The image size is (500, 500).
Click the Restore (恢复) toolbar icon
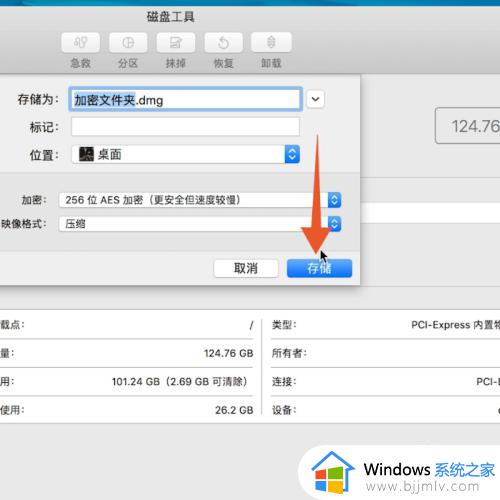223,42
